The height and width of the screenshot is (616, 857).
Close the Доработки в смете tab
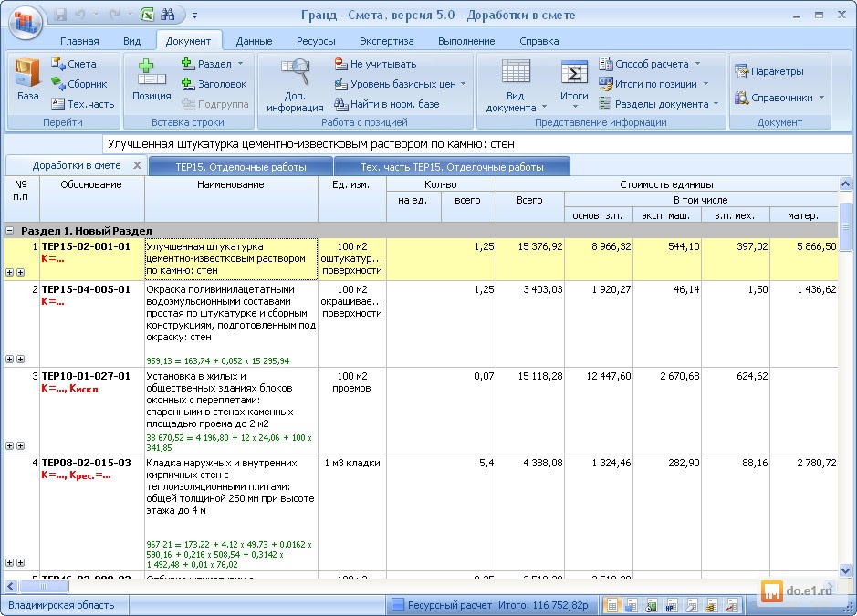coord(137,165)
